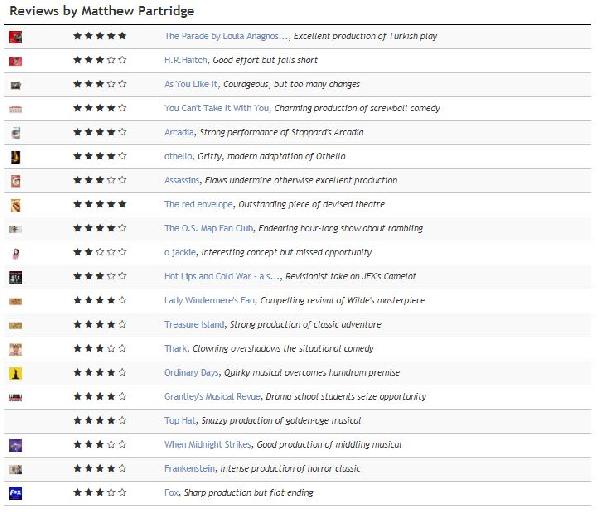
Task: Click the Top Hat review link
Action: click(x=180, y=421)
